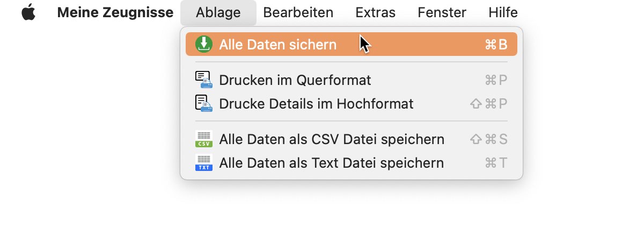Click the green CSV file icon
644x229 pixels.
[x=204, y=139]
